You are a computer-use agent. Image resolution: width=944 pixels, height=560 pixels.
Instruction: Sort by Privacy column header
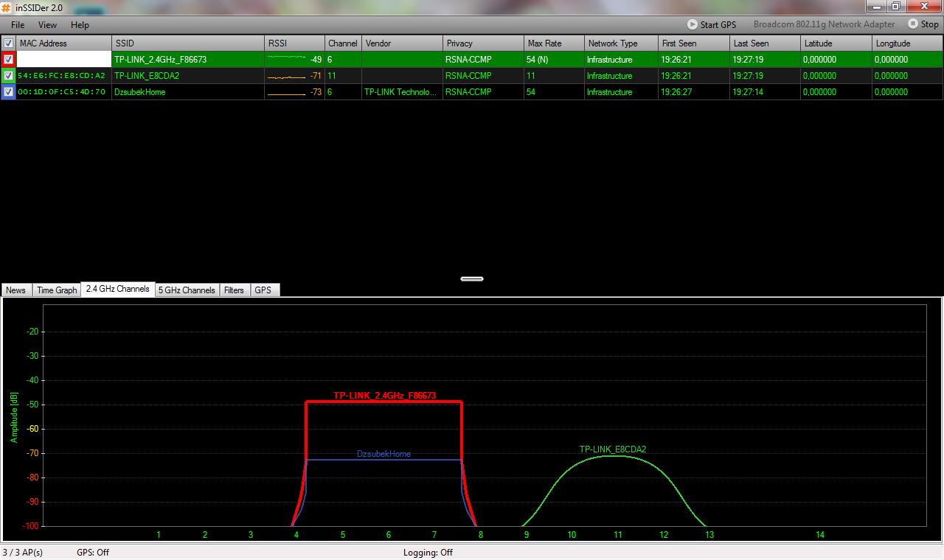click(483, 43)
